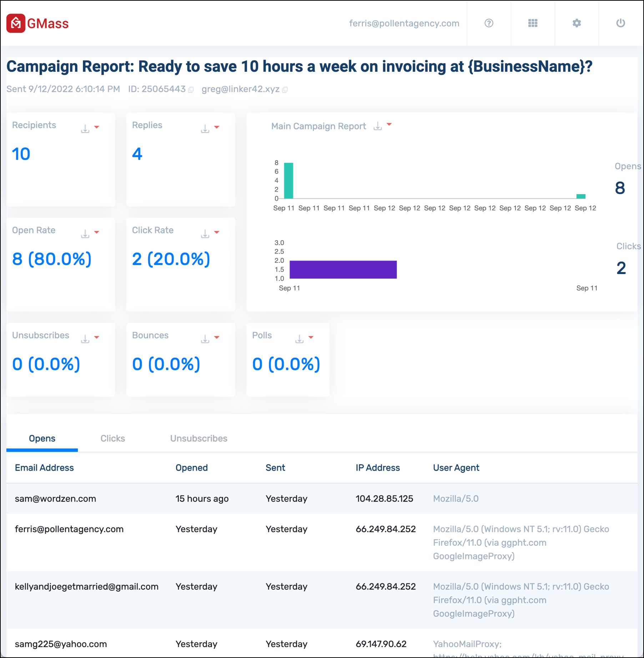Expand the Recipients dropdown arrow
The height and width of the screenshot is (658, 644).
(x=97, y=127)
